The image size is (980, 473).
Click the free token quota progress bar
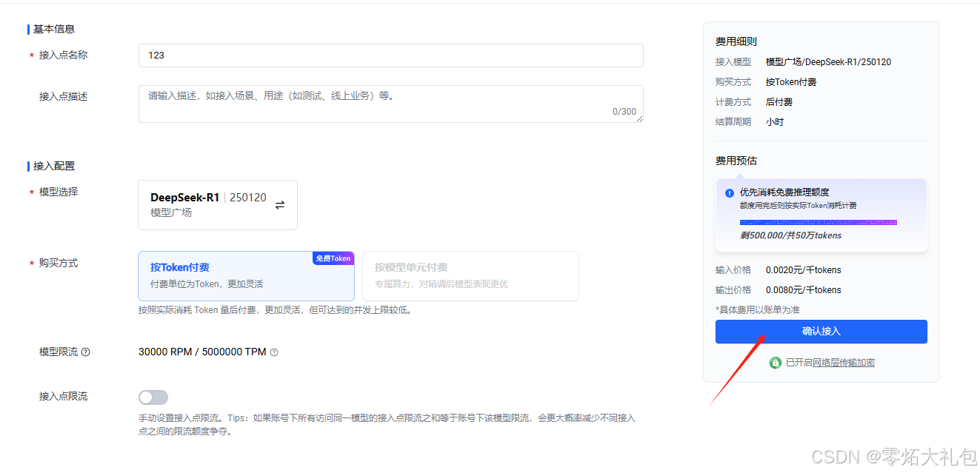[819, 222]
